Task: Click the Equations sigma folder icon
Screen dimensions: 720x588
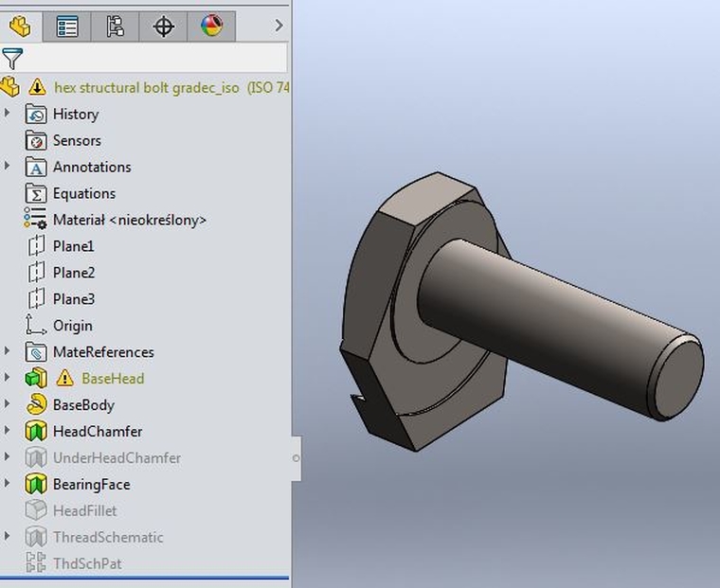Action: [36, 193]
